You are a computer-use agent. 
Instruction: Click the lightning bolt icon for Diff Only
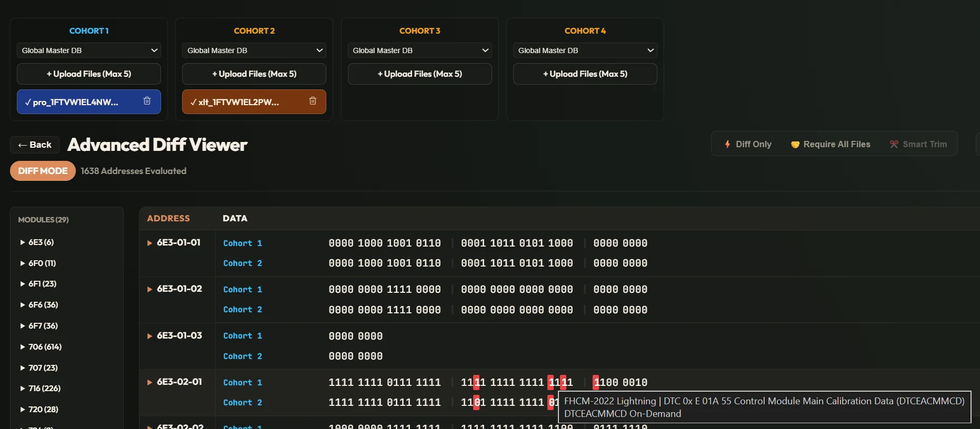coord(727,144)
